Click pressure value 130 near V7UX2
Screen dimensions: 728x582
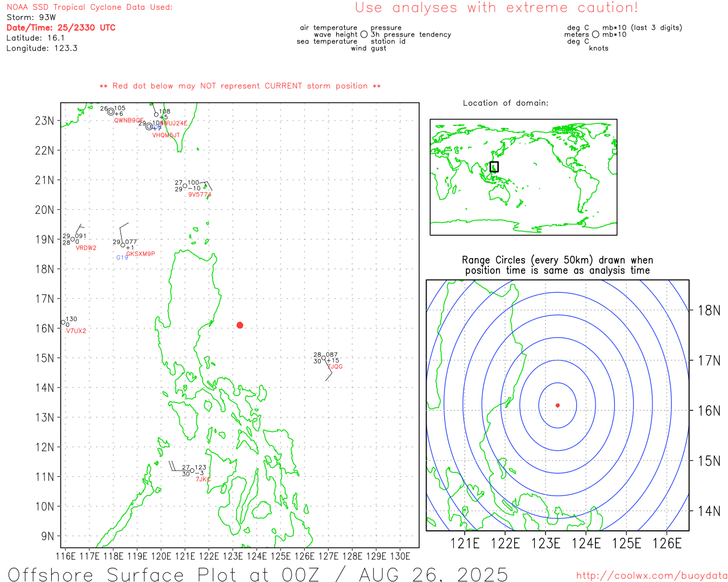click(72, 319)
